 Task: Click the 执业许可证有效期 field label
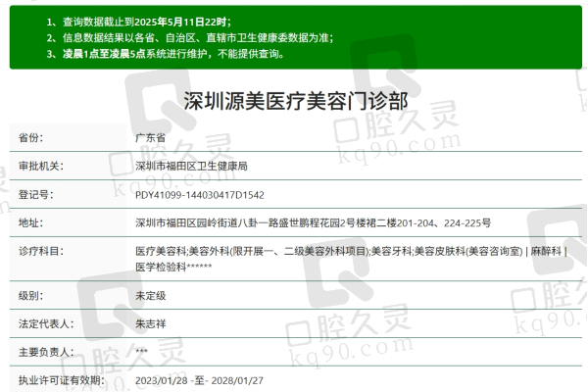tap(62, 380)
